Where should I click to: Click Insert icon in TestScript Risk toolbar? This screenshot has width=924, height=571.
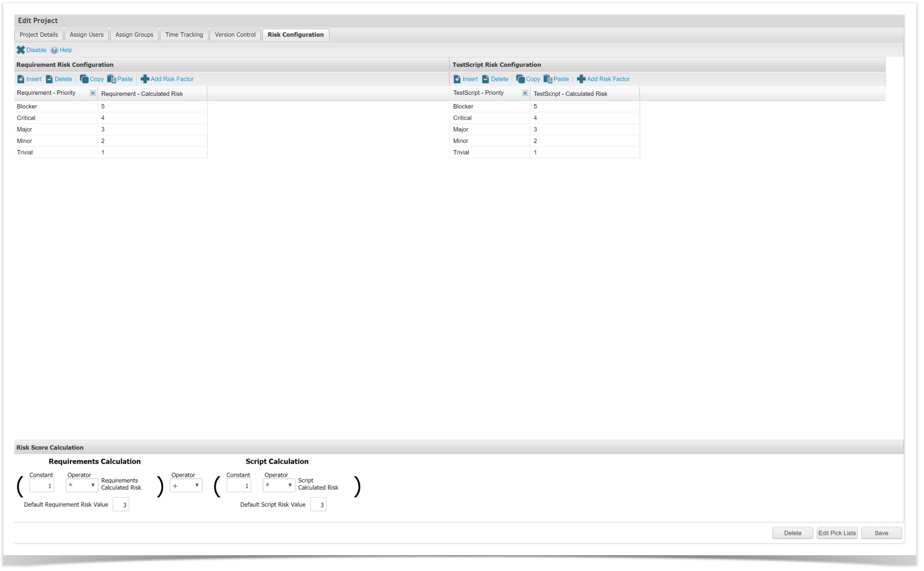(x=457, y=79)
